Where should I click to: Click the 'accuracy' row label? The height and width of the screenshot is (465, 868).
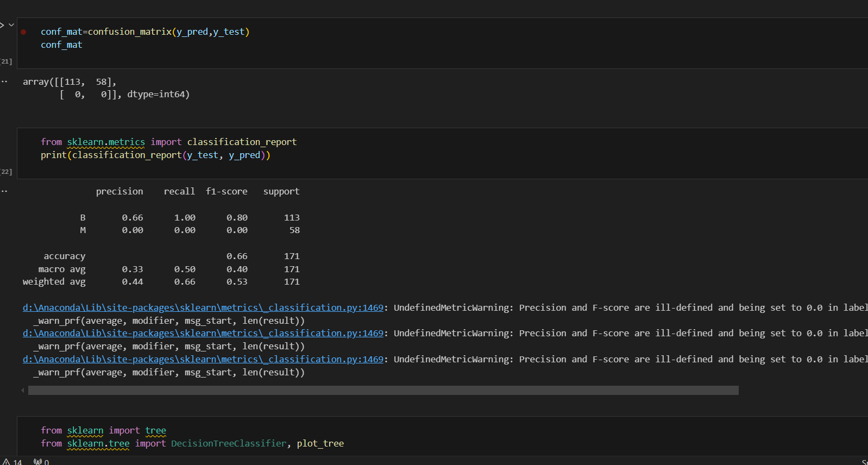pos(65,256)
